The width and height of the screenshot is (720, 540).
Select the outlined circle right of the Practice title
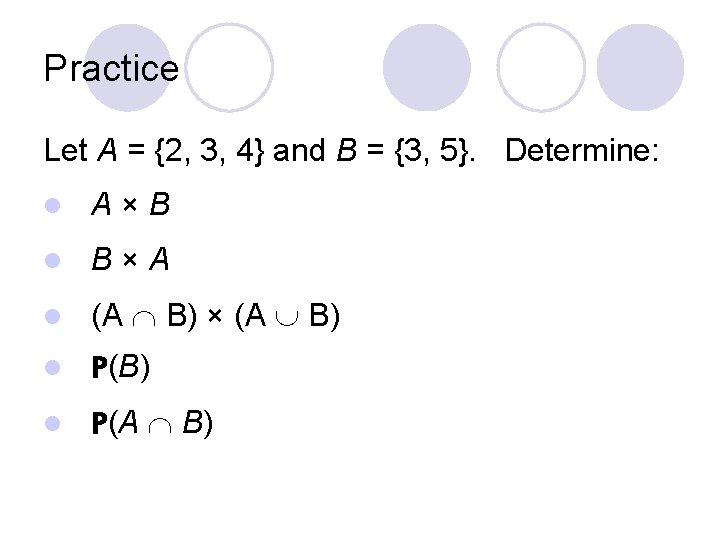230,67
